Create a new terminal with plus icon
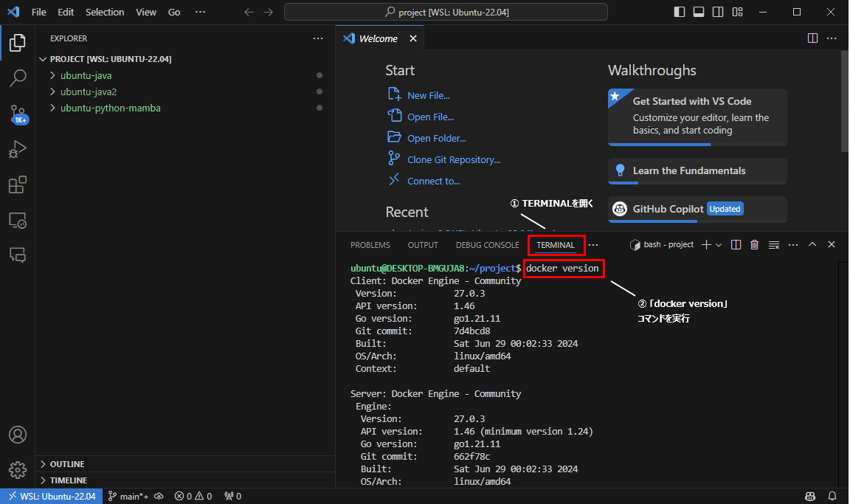 click(706, 245)
